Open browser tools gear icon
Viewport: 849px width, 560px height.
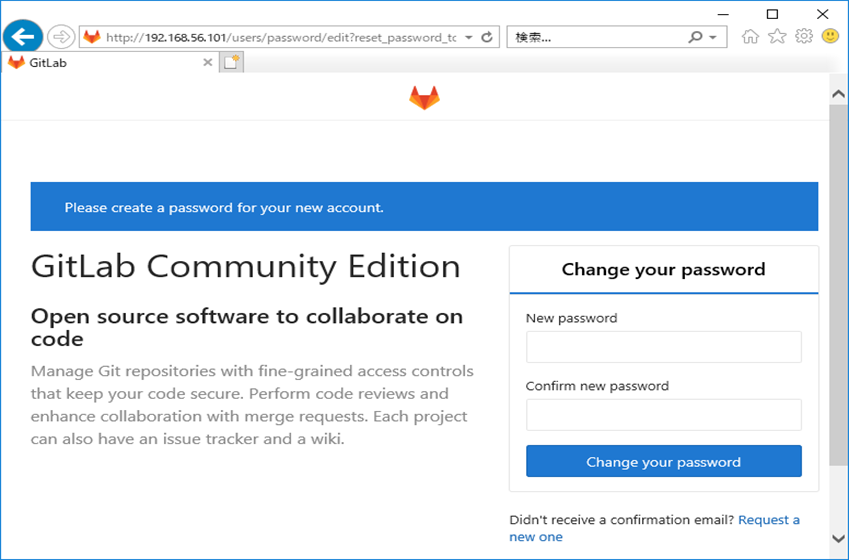coord(804,36)
